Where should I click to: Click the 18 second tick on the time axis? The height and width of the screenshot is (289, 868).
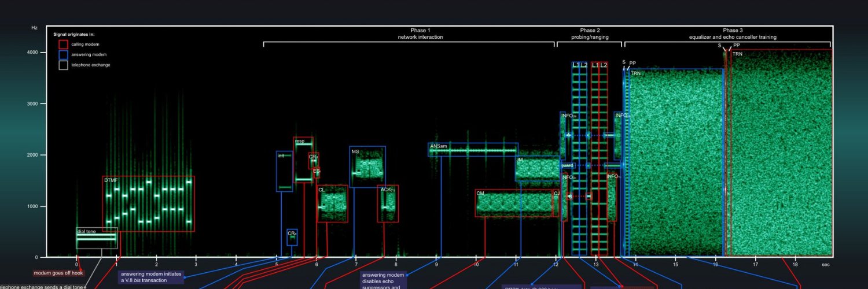(x=795, y=264)
